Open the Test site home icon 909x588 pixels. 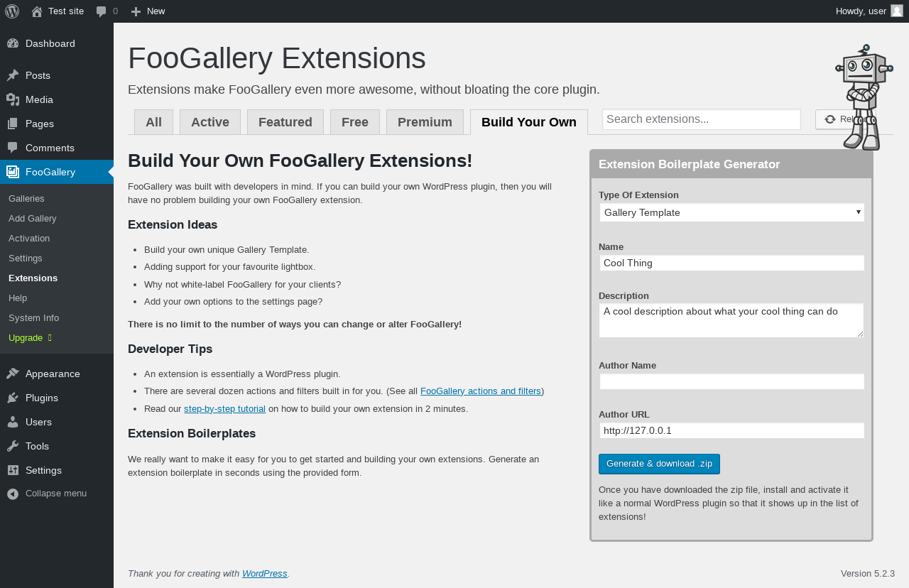click(x=37, y=11)
